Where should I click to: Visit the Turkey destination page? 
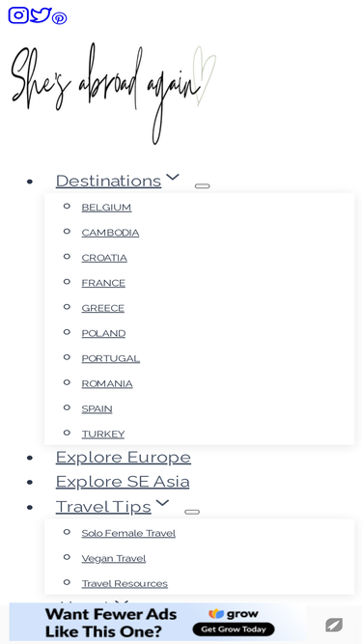click(x=103, y=434)
